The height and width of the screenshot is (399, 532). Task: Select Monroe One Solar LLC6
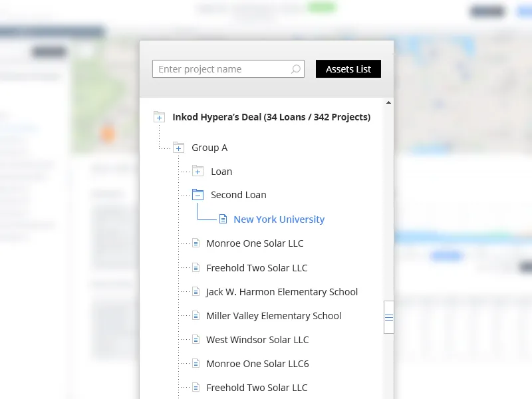point(257,364)
